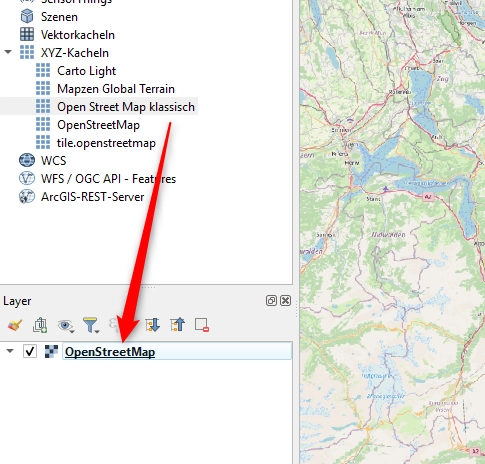Select the tile.openstreetmap entry
This screenshot has width=485, height=464.
click(106, 143)
